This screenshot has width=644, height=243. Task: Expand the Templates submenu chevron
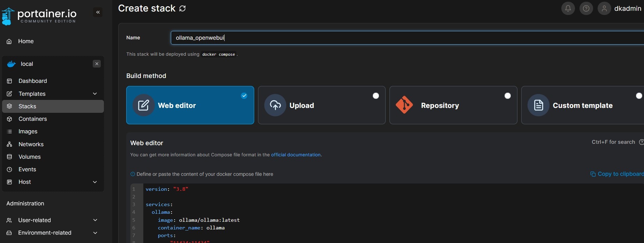pyautogui.click(x=95, y=94)
